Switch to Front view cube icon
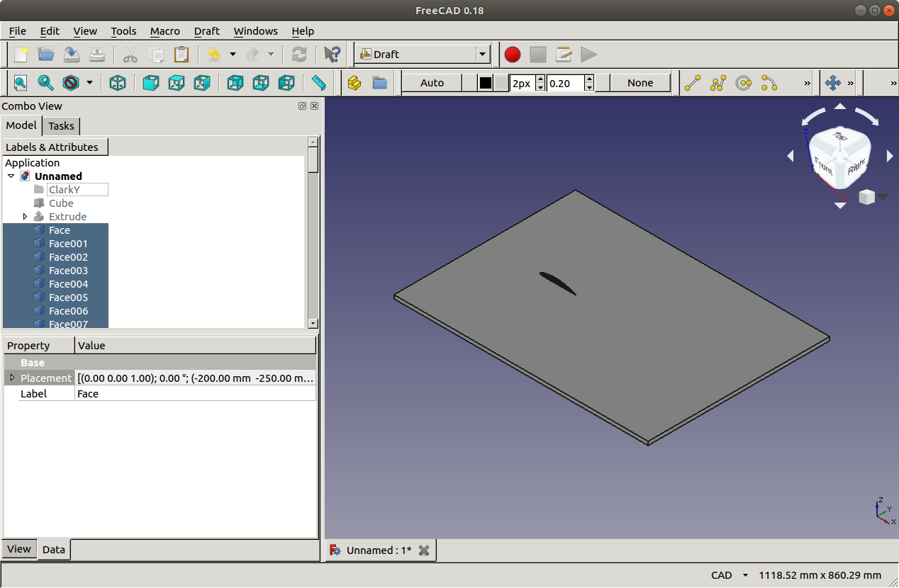Image resolution: width=899 pixels, height=588 pixels. [x=151, y=83]
